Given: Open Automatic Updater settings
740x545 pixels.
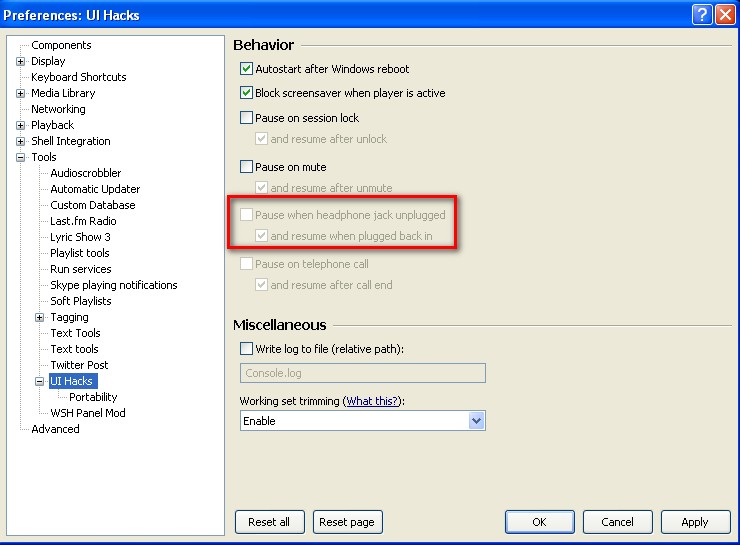Looking at the screenshot, I should tap(95, 189).
